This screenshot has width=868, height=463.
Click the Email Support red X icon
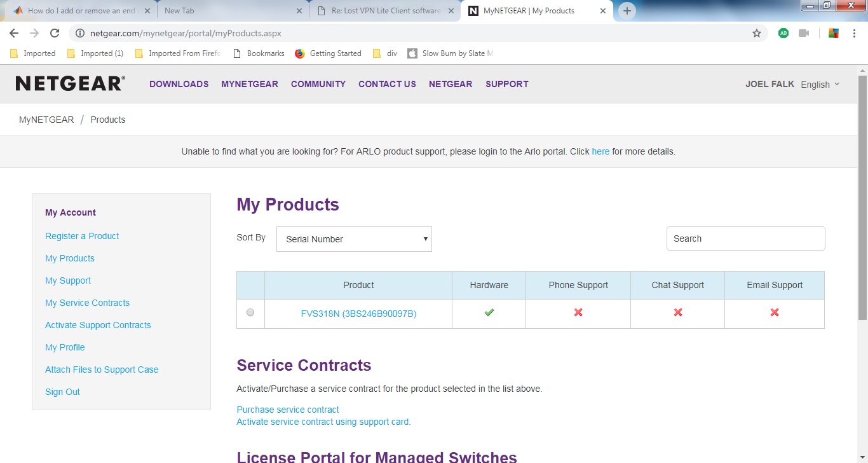[775, 312]
